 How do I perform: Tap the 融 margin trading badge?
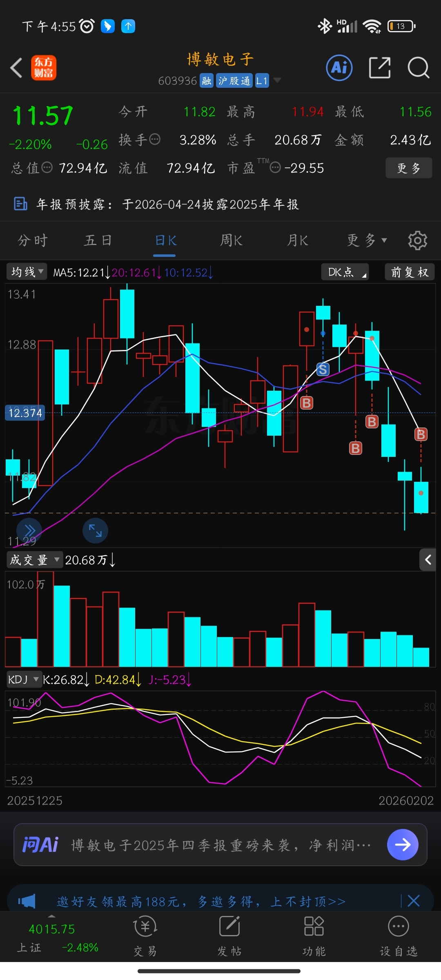[207, 81]
